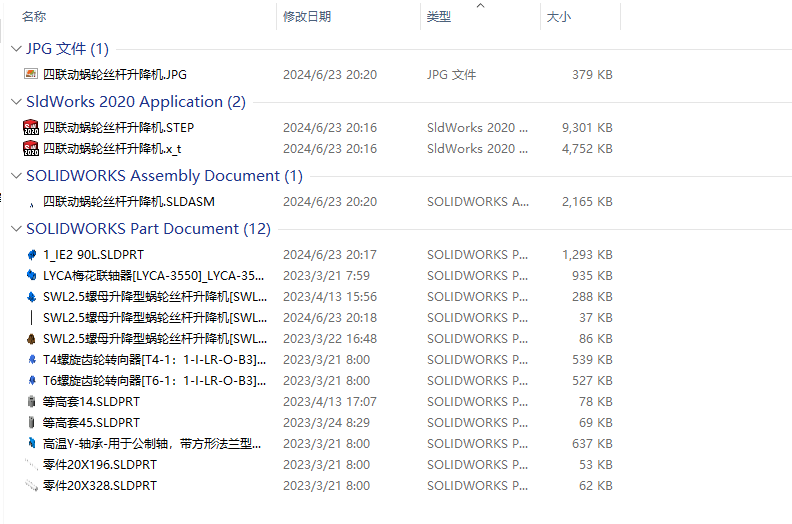Click icon of the 288 KB SWL2.5 part
Image resolution: width=792 pixels, height=524 pixels.
tap(31, 297)
